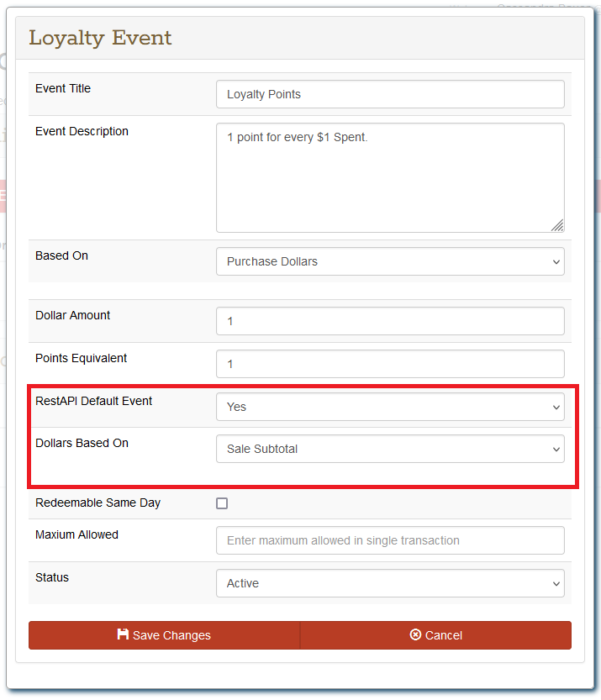Select the Dollar Amount field
Screen dimensions: 601x700
pos(390,321)
